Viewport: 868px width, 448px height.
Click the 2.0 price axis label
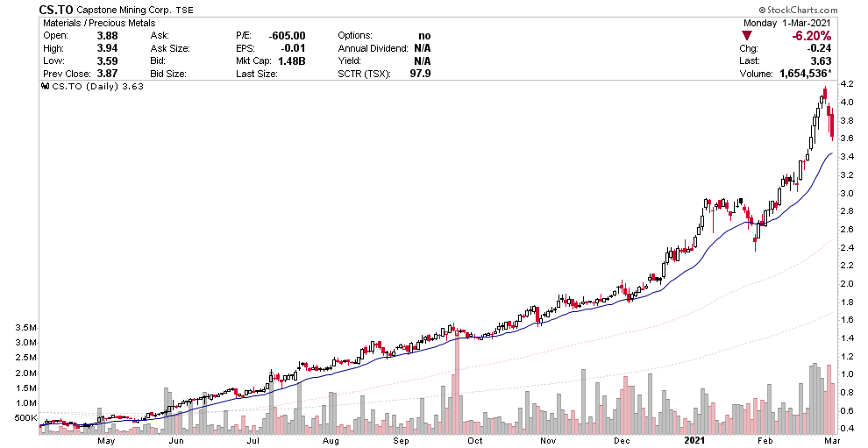pyautogui.click(x=847, y=283)
